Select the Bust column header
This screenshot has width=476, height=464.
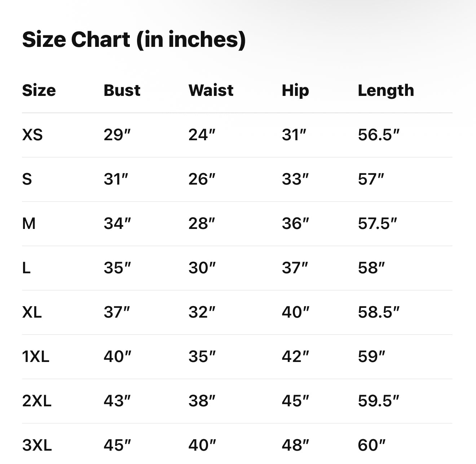pos(122,90)
